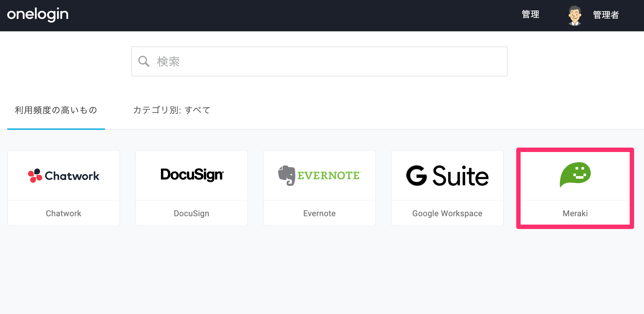The image size is (644, 314).
Task: Click the DocuSign label text
Action: 192,213
